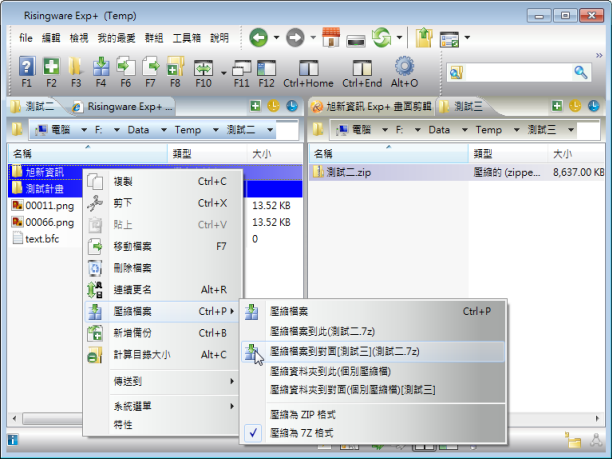Click 名稱 column header in left panel
This screenshot has height=459, width=612.
[88, 154]
